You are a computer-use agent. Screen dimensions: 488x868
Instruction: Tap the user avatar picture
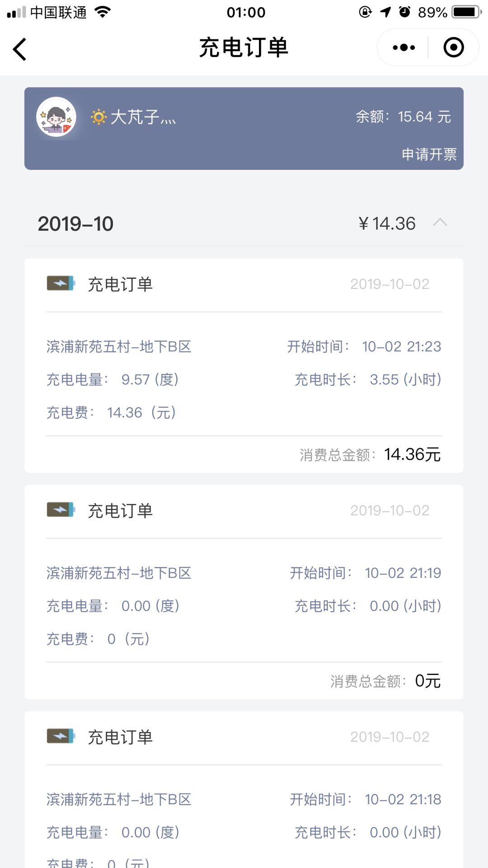(x=56, y=117)
